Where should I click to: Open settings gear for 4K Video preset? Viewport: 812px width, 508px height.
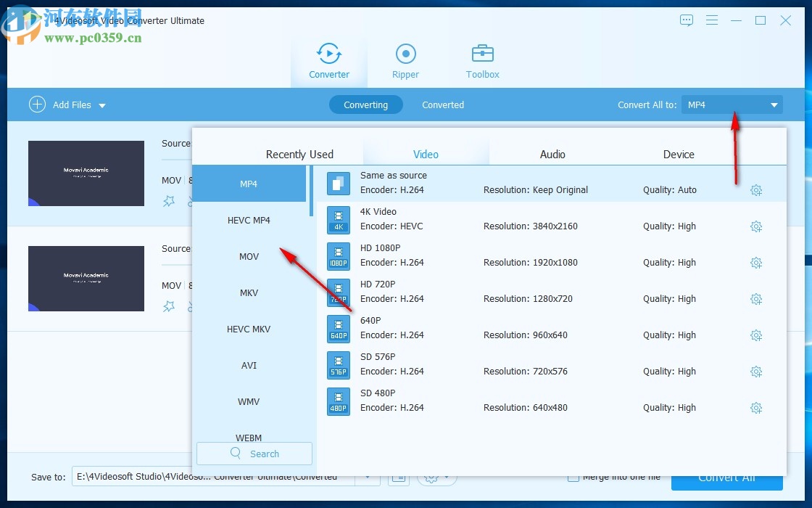756,226
